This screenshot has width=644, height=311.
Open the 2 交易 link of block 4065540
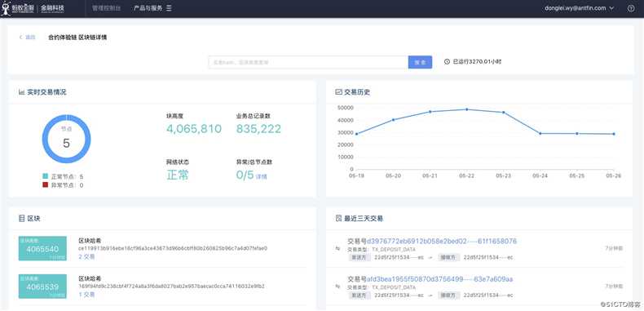point(86,256)
